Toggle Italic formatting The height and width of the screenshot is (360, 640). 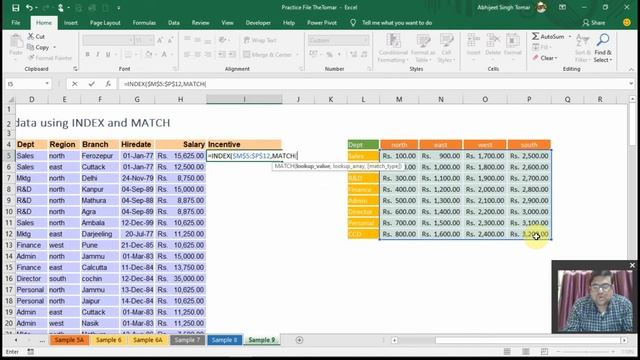[98, 54]
